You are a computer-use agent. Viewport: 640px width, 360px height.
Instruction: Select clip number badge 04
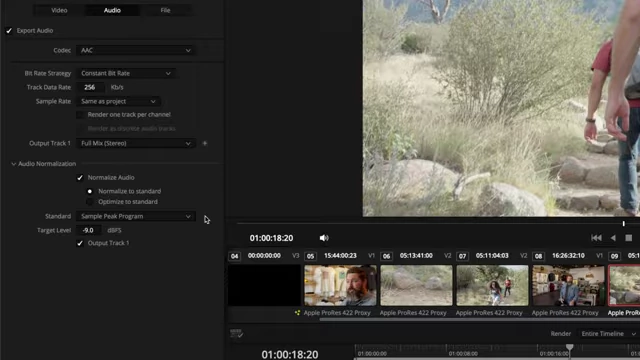pyautogui.click(x=234, y=256)
